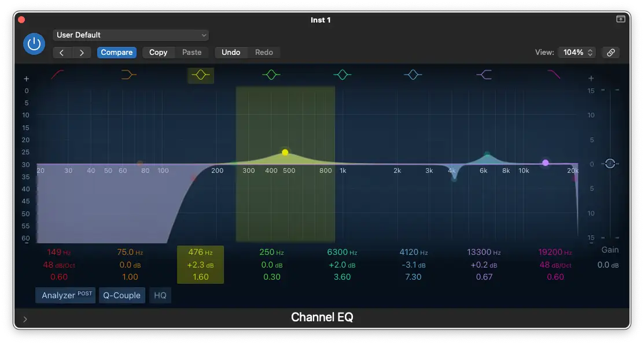Screen dimensions: 644x345
Task: Click the yellow parametric band icon
Action: (x=200, y=75)
